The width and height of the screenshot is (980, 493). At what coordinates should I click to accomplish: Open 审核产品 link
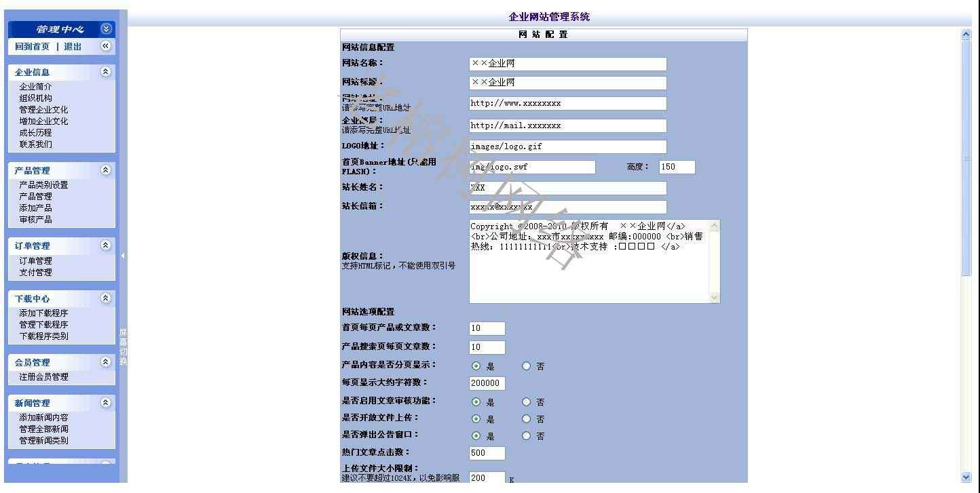pos(35,220)
